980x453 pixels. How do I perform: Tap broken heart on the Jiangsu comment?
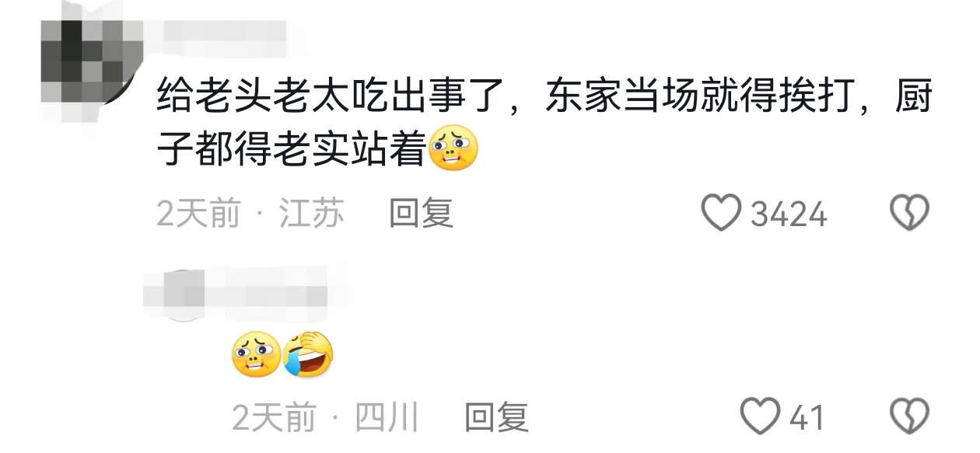[909, 212]
